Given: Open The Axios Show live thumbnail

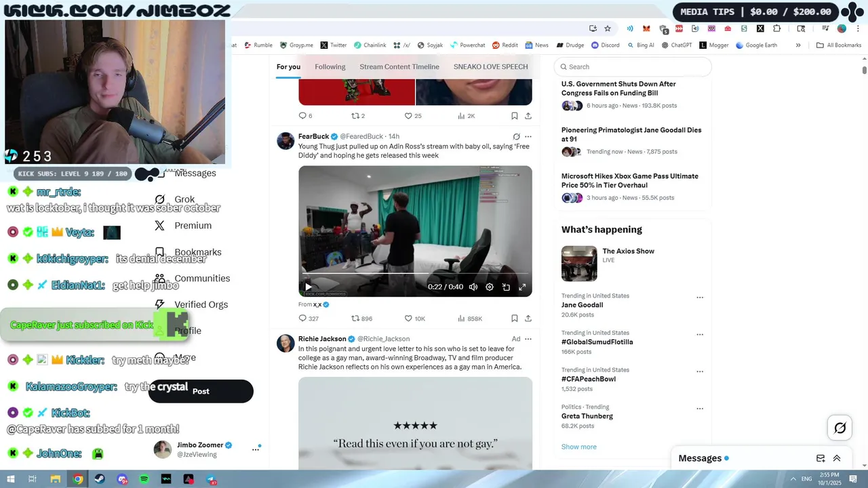Looking at the screenshot, I should [x=579, y=264].
